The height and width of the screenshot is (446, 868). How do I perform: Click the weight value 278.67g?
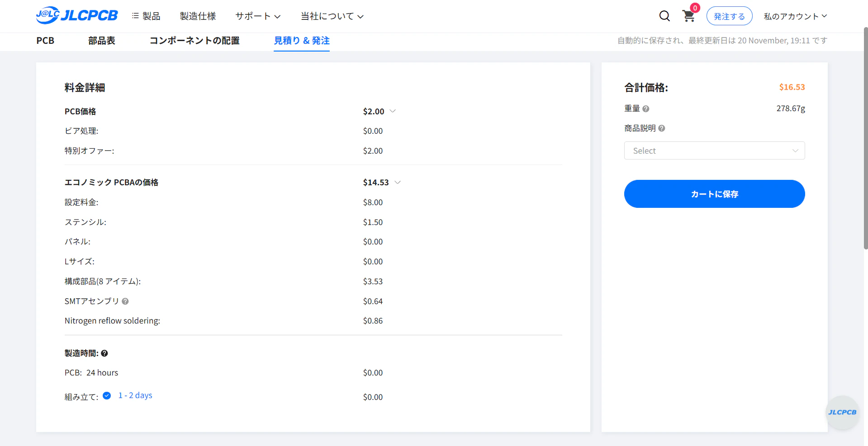click(791, 108)
